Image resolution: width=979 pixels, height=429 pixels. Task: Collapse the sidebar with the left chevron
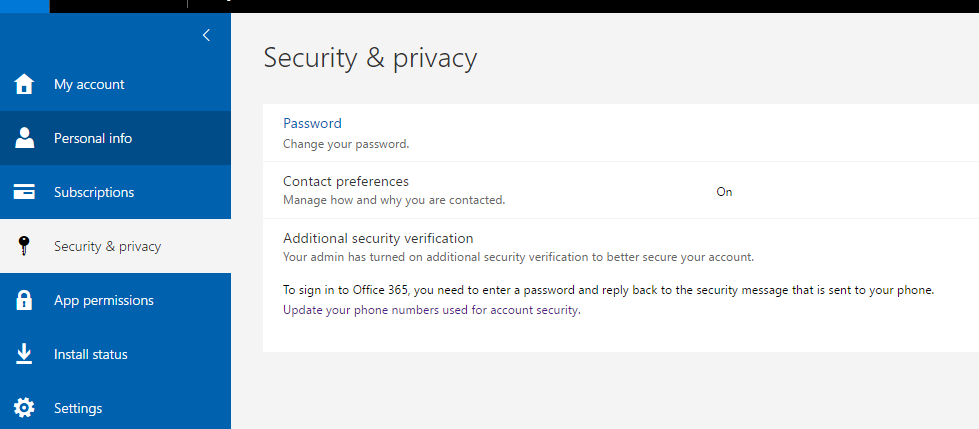[x=206, y=35]
